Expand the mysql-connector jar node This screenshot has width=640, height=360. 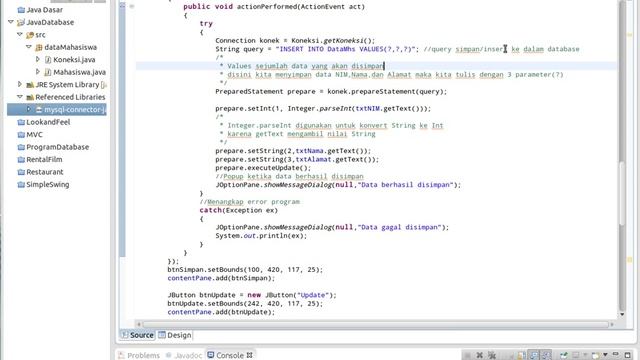click(x=29, y=109)
